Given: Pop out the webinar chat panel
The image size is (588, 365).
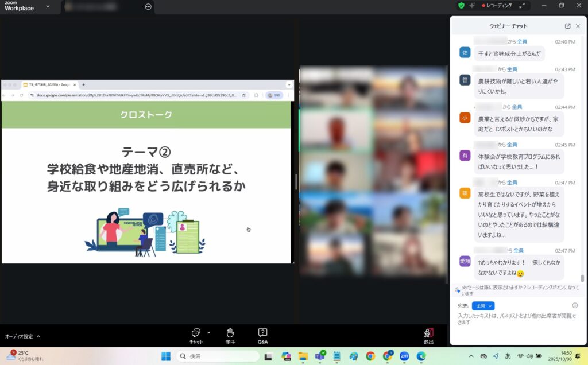Looking at the screenshot, I should click(x=567, y=26).
